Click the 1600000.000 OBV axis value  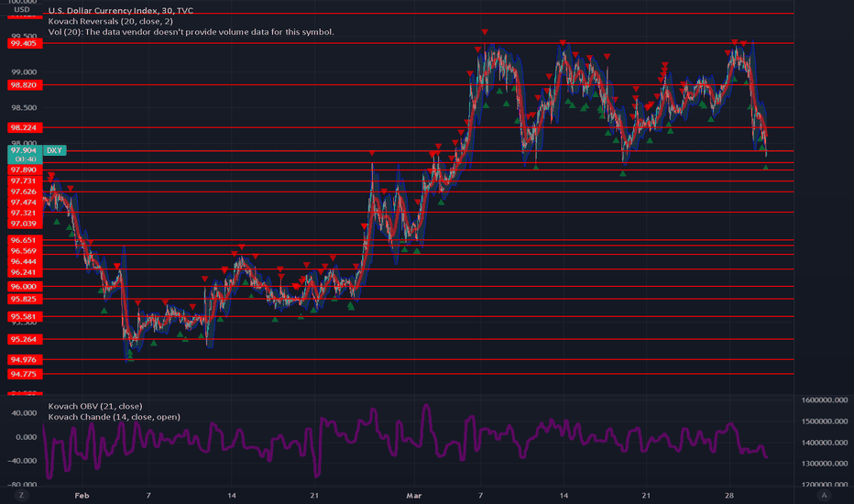(825, 400)
